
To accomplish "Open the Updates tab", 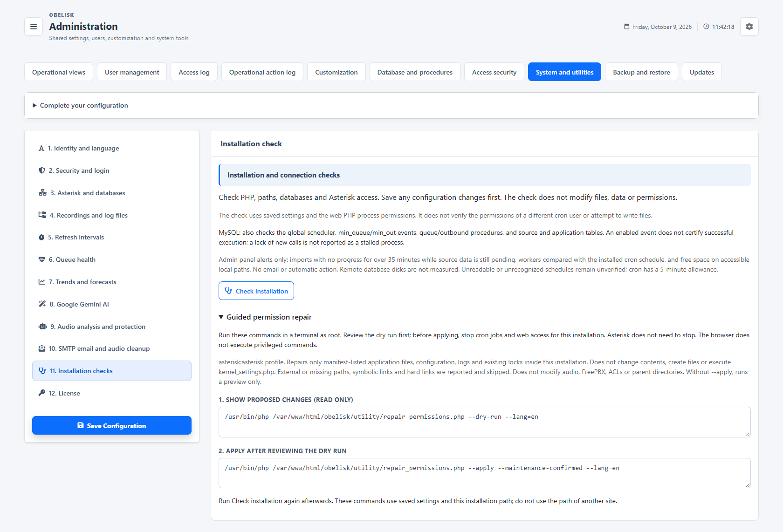I will tap(702, 72).
